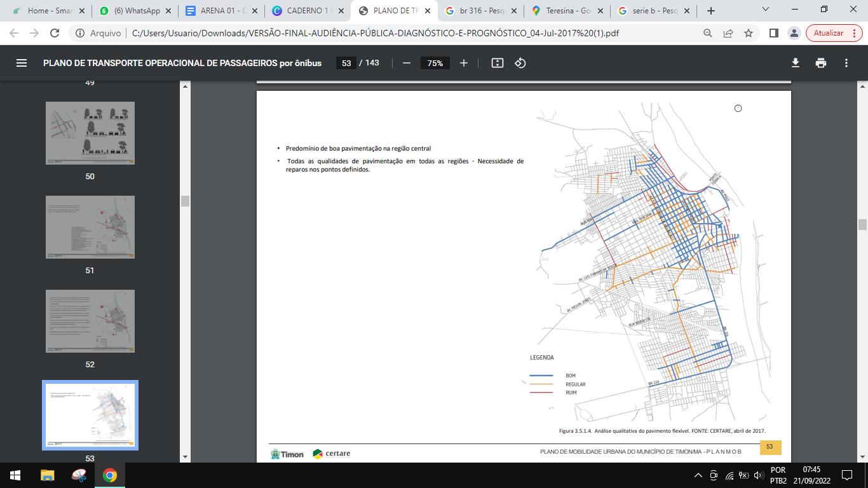
Task: Click the Atualizar update button
Action: [x=834, y=33]
